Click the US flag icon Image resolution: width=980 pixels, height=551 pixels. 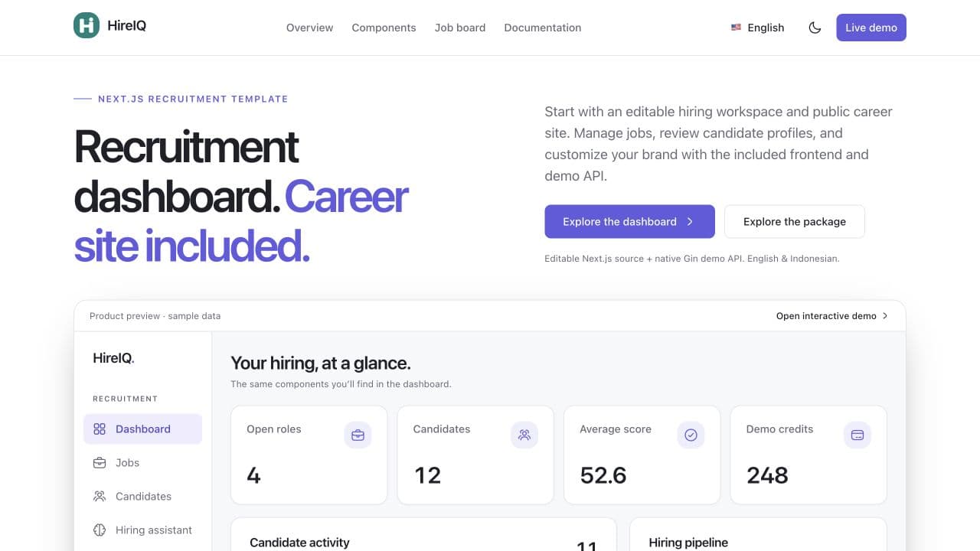tap(736, 28)
